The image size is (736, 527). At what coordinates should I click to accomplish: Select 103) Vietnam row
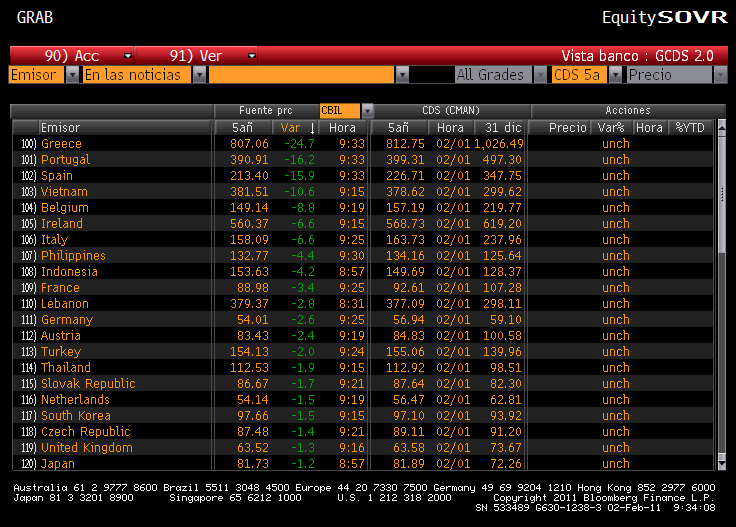point(362,191)
